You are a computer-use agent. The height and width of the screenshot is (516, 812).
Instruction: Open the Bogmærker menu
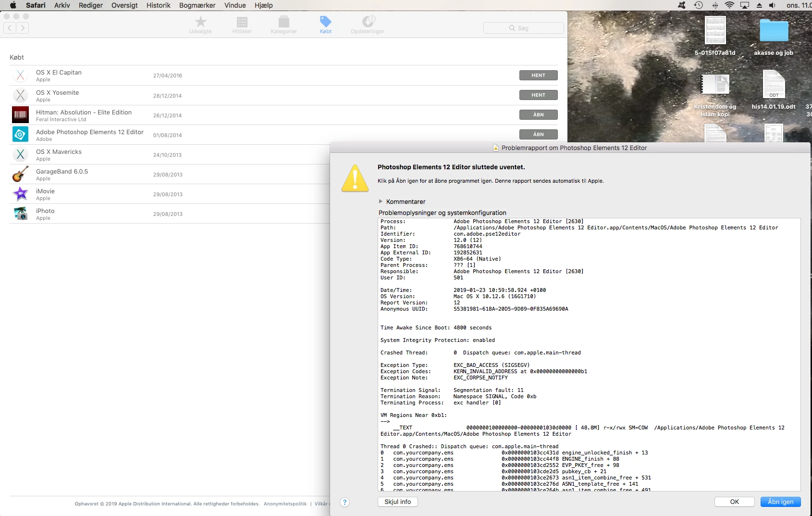[x=197, y=5]
